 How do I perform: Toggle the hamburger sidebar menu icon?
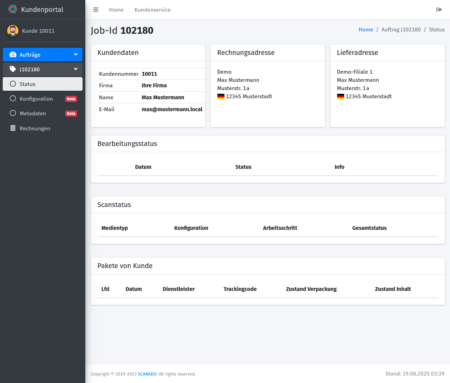[x=96, y=10]
